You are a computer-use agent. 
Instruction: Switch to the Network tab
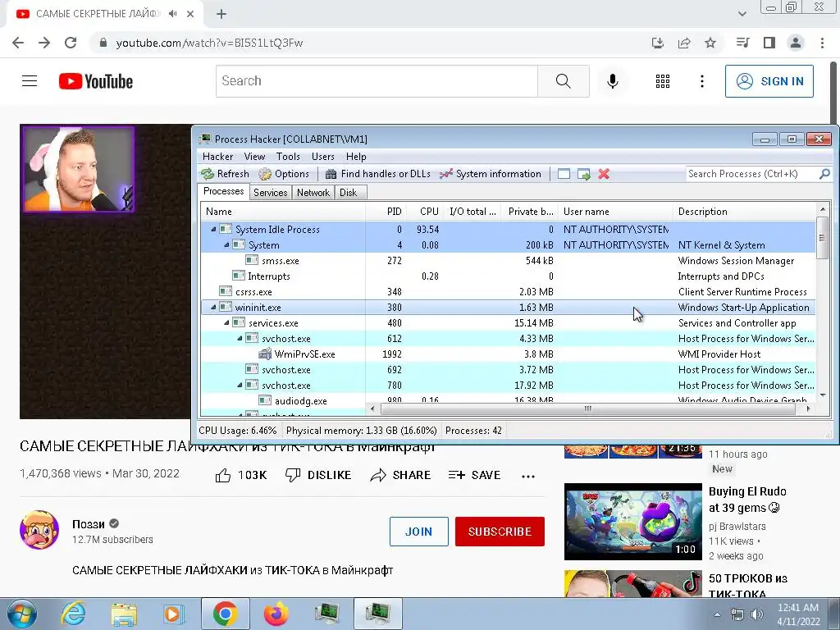point(313,192)
